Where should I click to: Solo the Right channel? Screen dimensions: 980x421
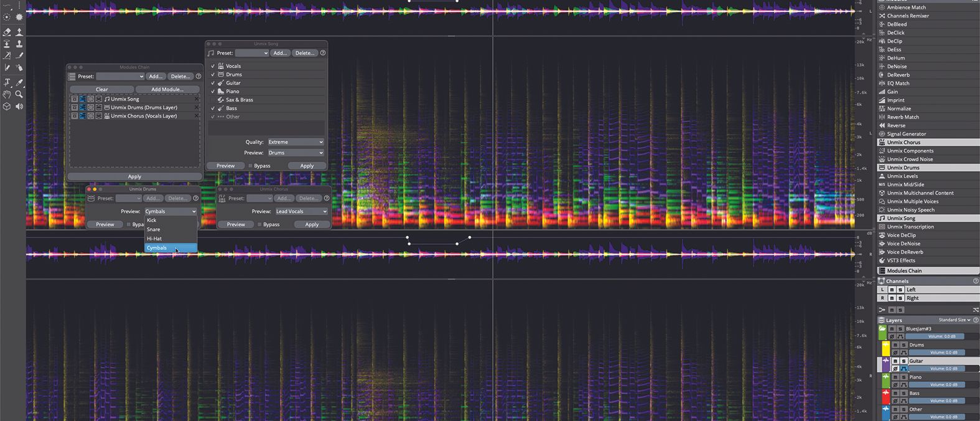pos(900,298)
